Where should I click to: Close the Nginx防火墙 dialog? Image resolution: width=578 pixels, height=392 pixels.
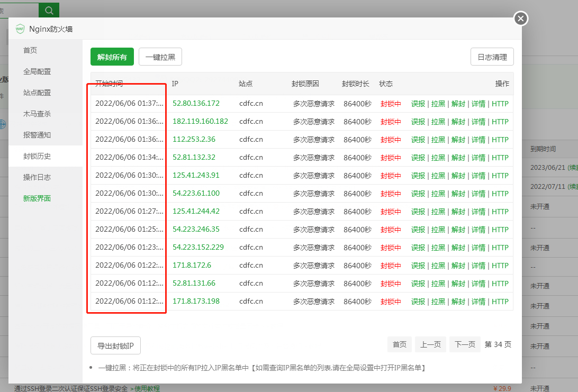coord(521,19)
